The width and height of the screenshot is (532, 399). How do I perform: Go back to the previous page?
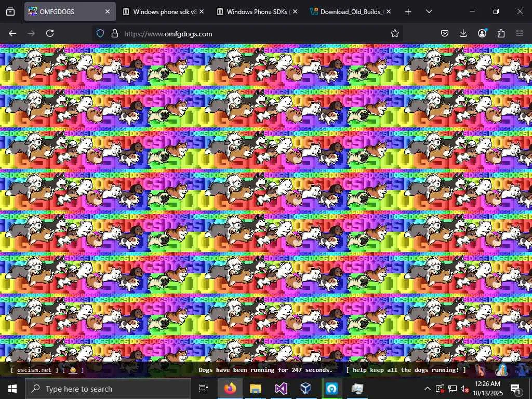pyautogui.click(x=12, y=33)
